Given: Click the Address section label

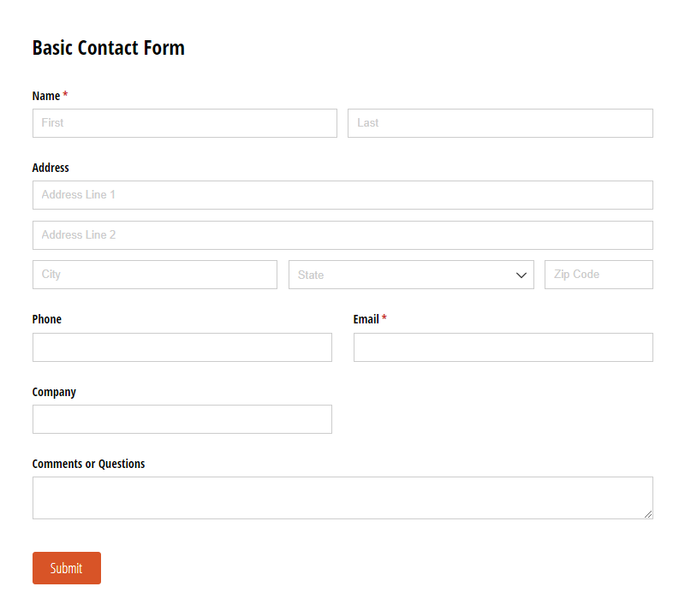Looking at the screenshot, I should (50, 168).
